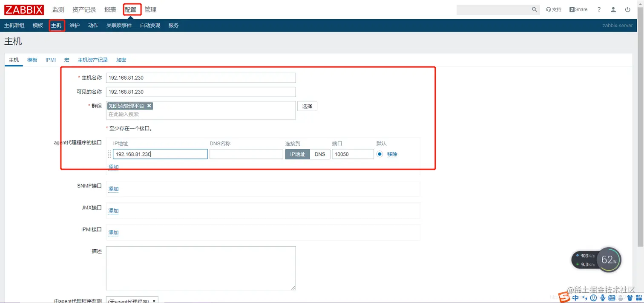
Task: Click the 62% memory usage widget
Action: [609, 260]
